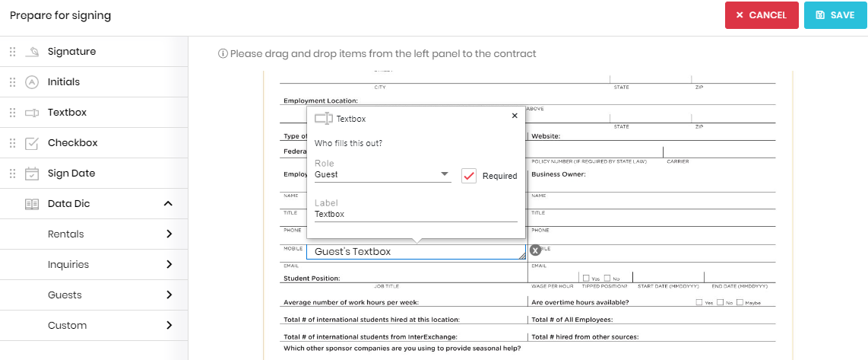Remove the Guest's Textbox field with the X
This screenshot has height=360, width=868.
point(535,250)
